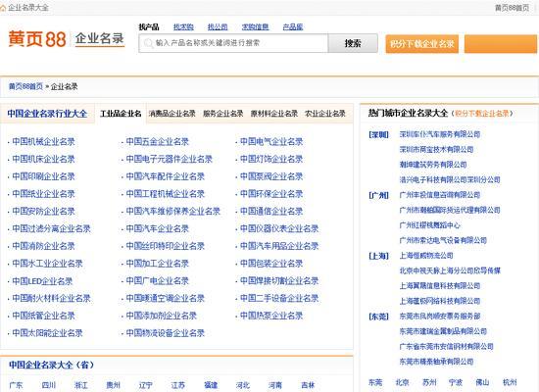Click the [深圳] city label
This screenshot has height=392, width=539.
[x=378, y=134]
